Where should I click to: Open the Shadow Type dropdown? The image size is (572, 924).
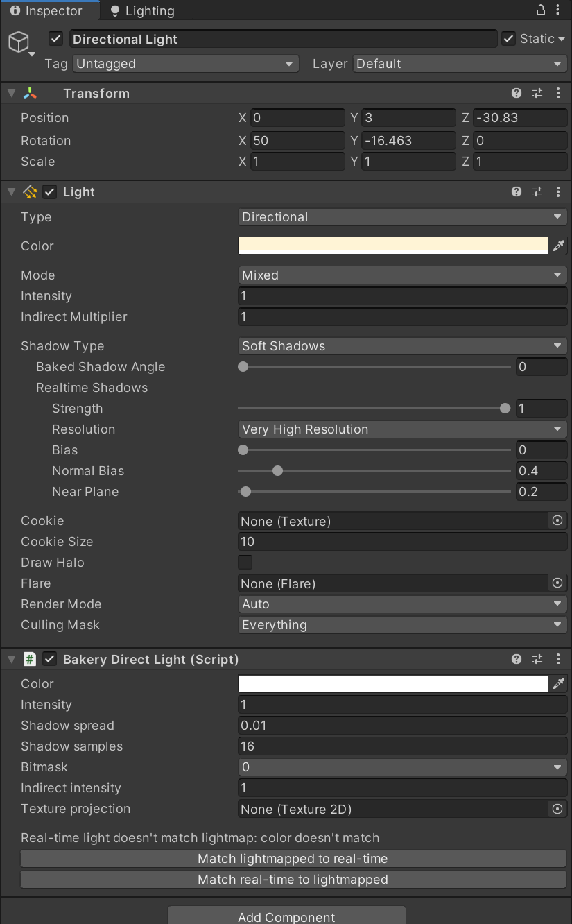coord(402,345)
